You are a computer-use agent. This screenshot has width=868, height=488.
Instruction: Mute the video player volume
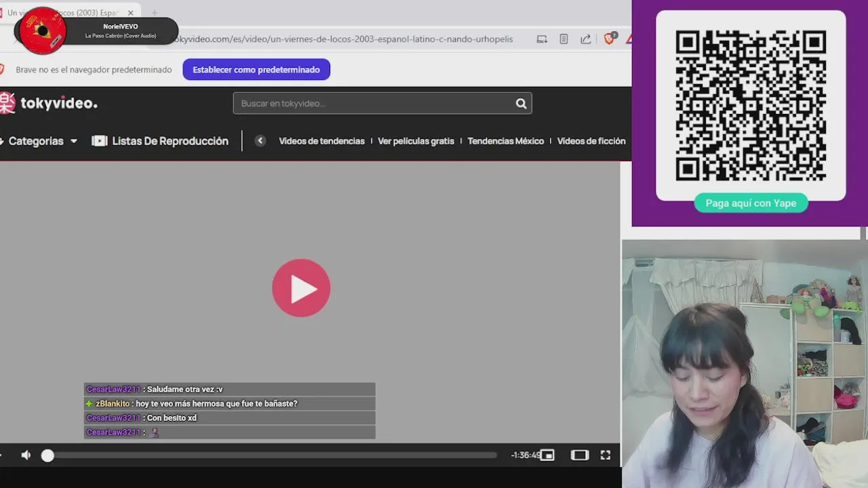point(26,455)
